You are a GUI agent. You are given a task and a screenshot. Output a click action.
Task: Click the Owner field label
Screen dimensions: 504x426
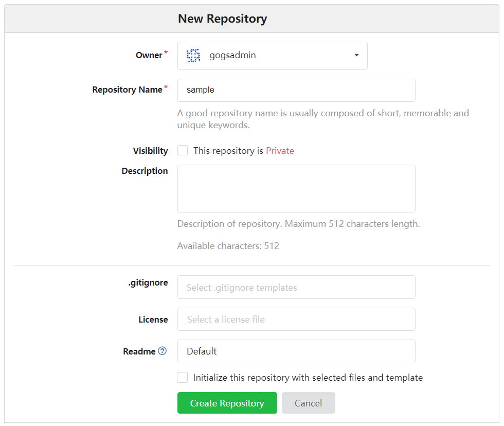click(149, 55)
